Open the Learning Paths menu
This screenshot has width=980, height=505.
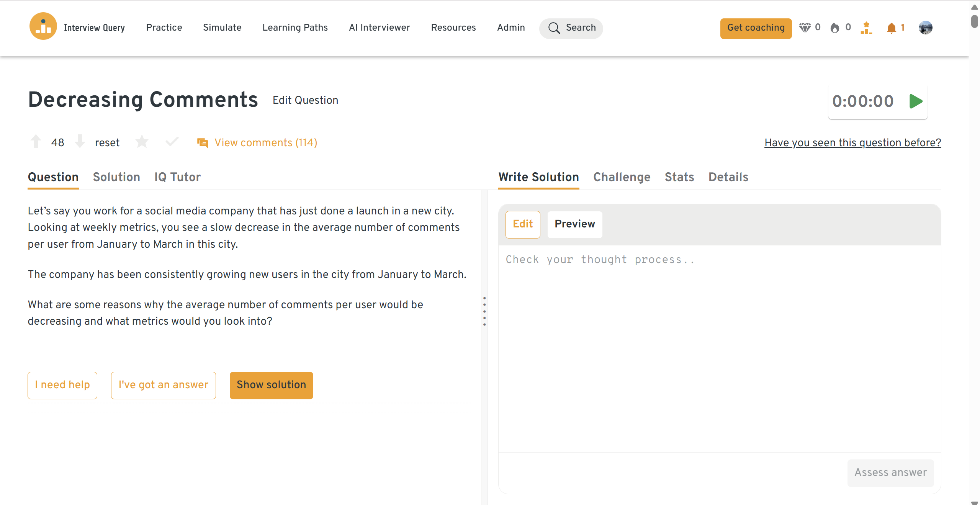coord(295,28)
